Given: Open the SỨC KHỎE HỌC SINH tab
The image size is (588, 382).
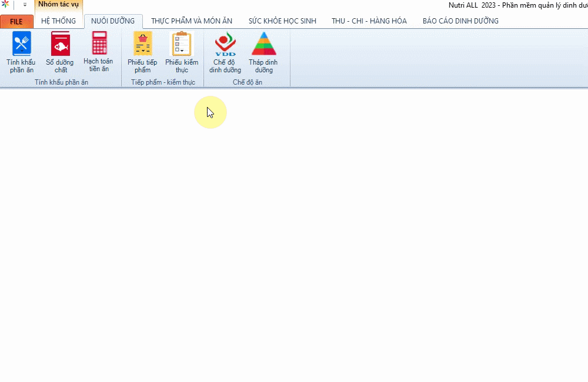Looking at the screenshot, I should [282, 21].
